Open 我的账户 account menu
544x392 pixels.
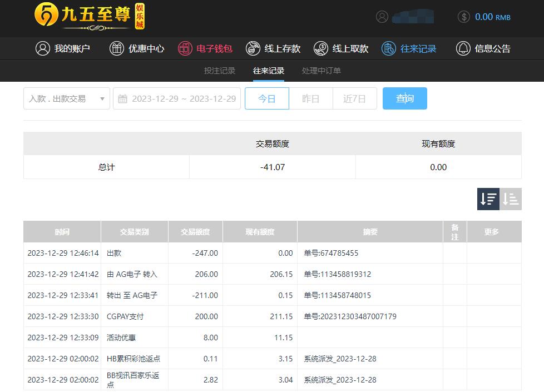63,48
